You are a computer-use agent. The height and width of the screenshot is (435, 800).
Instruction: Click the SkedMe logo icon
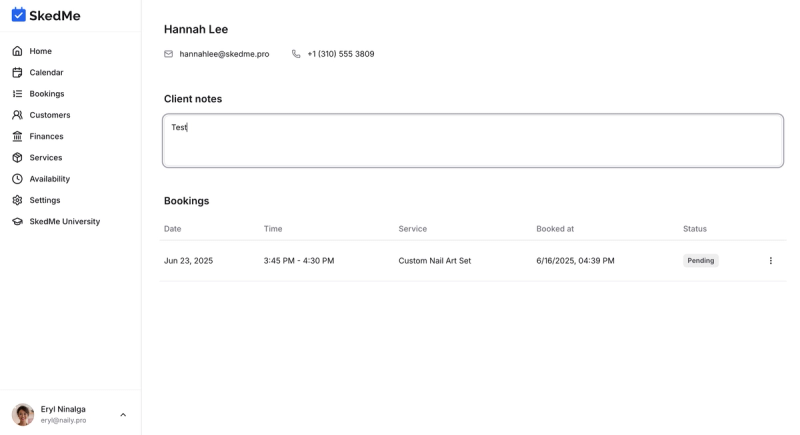[18, 15]
